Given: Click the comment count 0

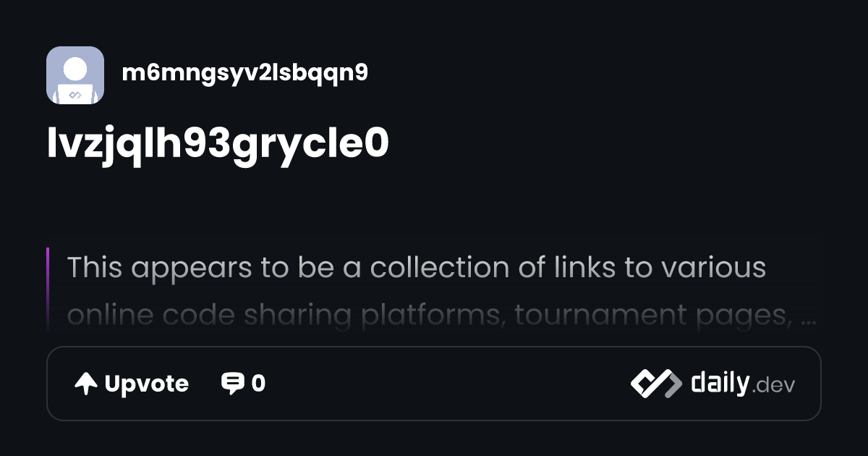Looking at the screenshot, I should (258, 384).
